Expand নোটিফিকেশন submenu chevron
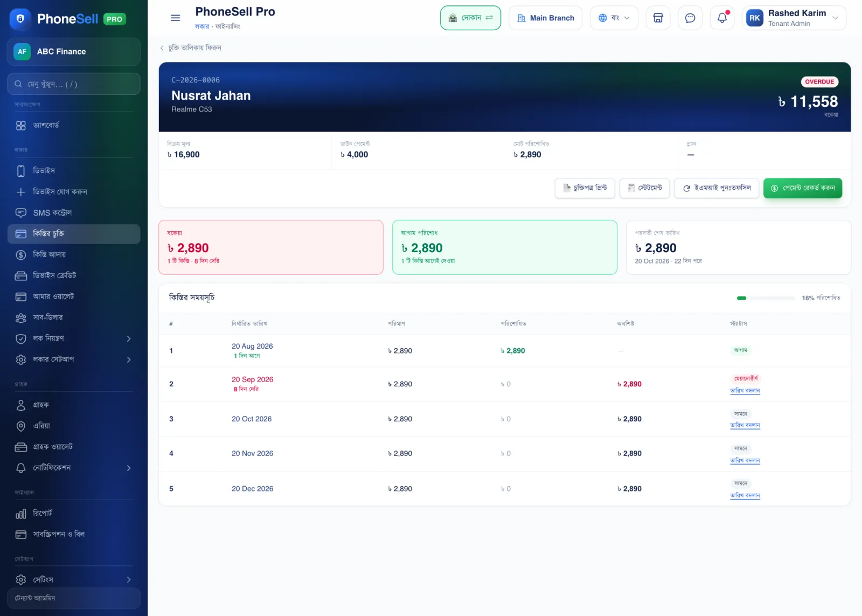 pyautogui.click(x=128, y=468)
